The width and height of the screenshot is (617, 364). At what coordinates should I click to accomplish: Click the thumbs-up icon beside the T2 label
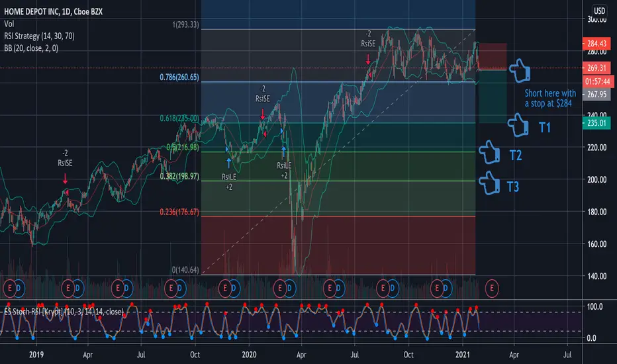[x=489, y=152]
